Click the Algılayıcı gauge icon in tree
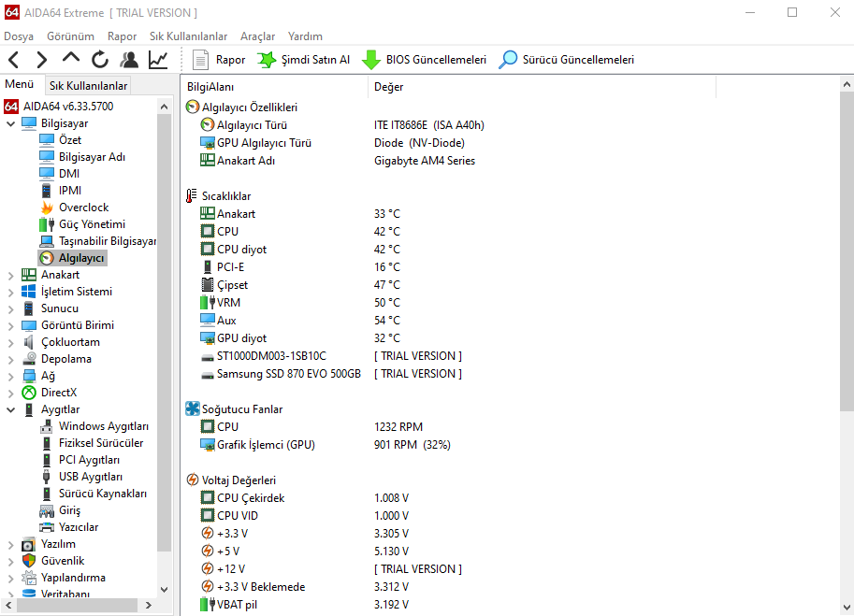854x616 pixels. click(48, 258)
